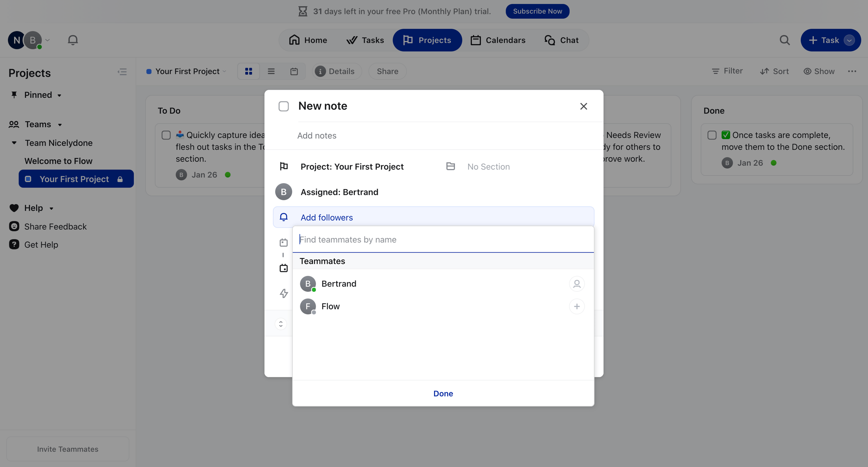Click the start date calendar icon
This screenshot has width=868, height=467.
(284, 243)
